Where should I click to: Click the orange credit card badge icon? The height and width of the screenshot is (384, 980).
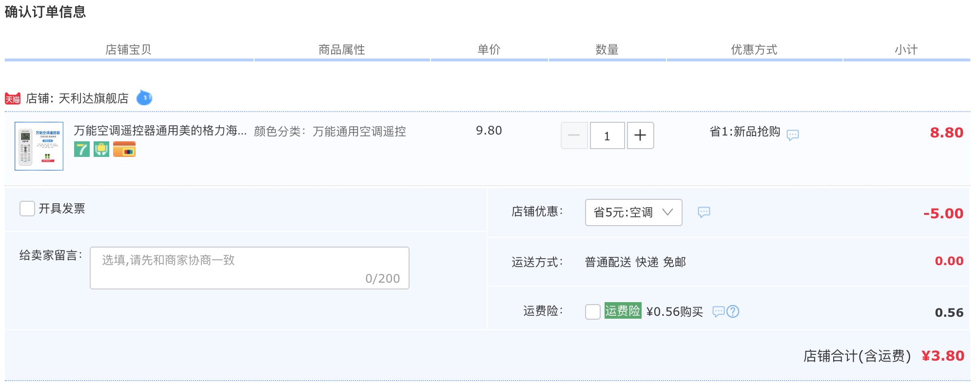(x=124, y=149)
